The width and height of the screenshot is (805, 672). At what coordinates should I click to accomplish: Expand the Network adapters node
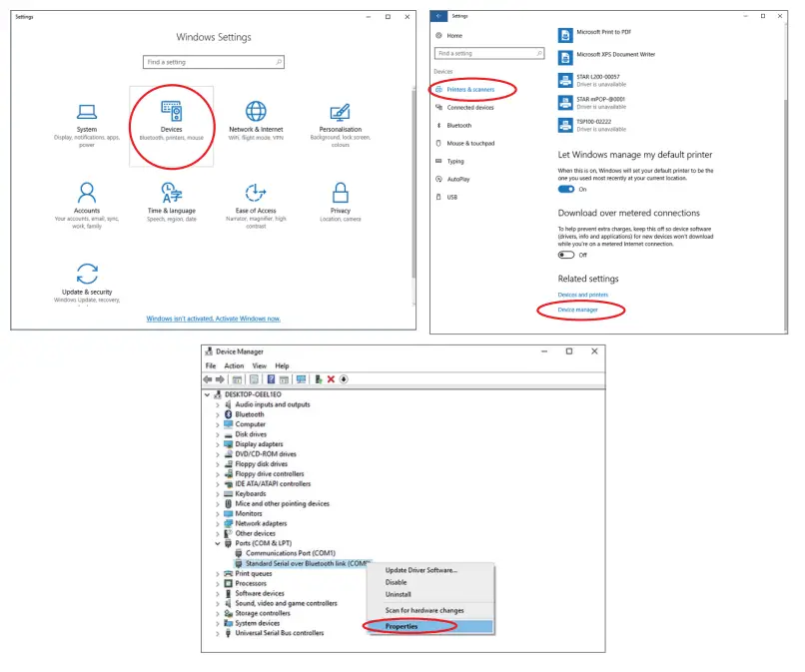point(218,524)
